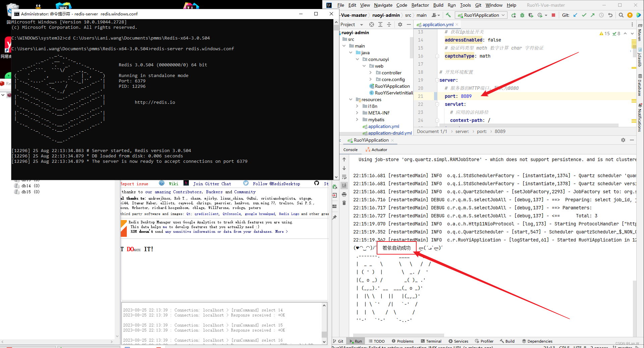644x348 pixels.
Task: Open the Maven side panel
Action: pyautogui.click(x=640, y=32)
